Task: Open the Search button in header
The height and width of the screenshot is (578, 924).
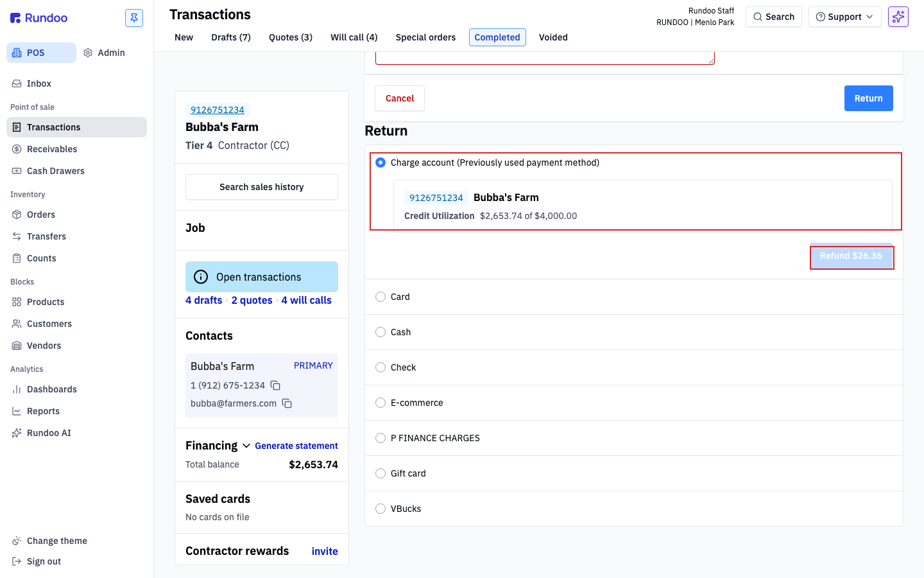Action: [x=774, y=17]
